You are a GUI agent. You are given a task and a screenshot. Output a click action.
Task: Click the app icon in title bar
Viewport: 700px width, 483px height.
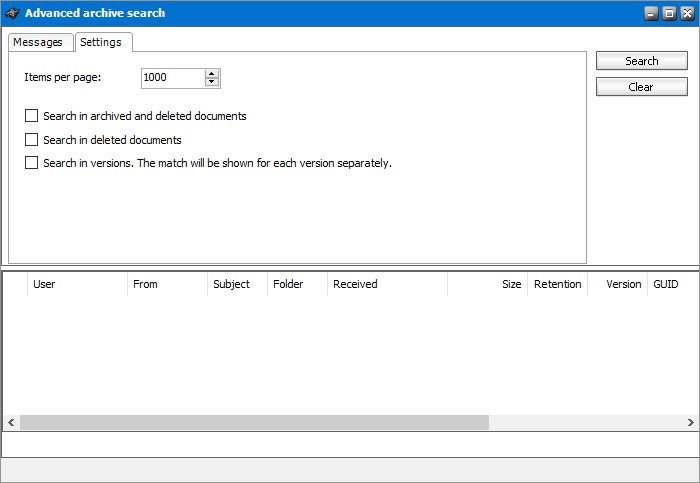tap(12, 13)
